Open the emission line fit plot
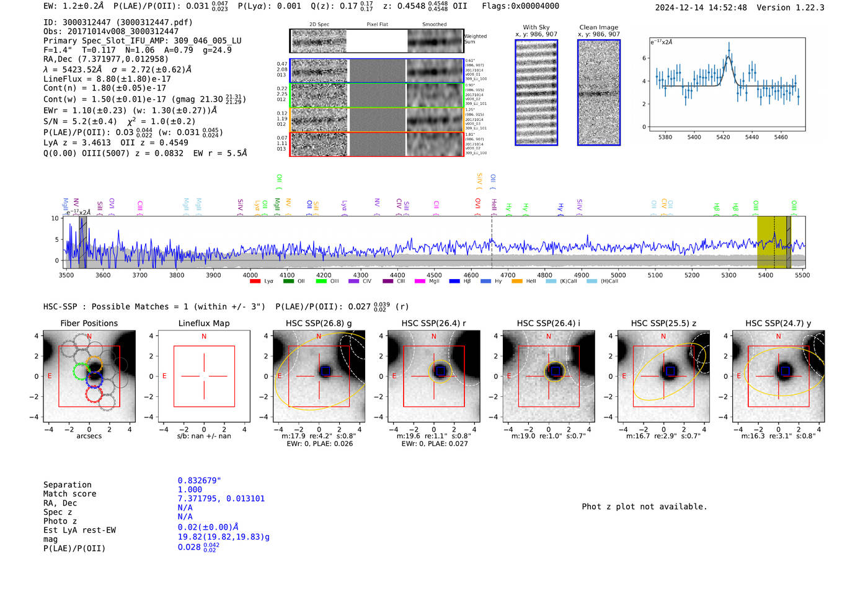The width and height of the screenshot is (868, 591). click(x=727, y=84)
